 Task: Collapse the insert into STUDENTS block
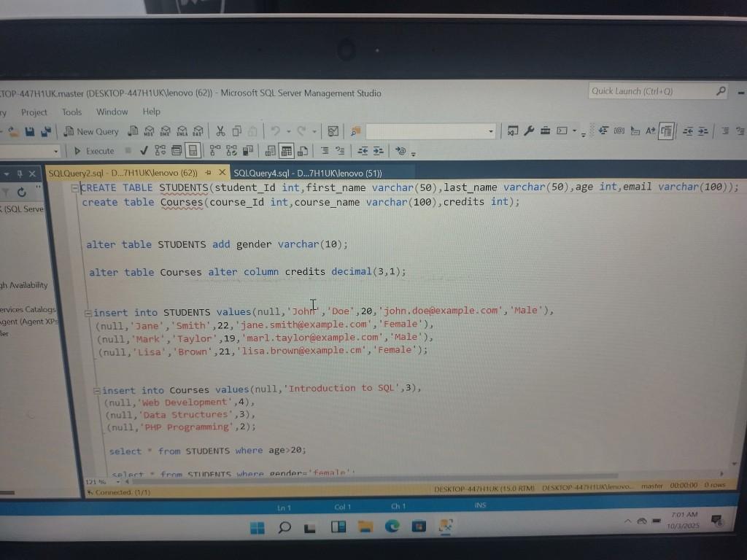(88, 314)
